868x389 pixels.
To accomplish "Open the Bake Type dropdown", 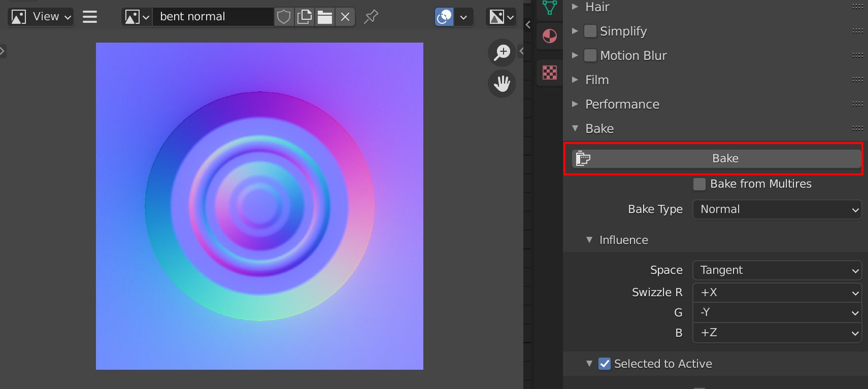I will point(777,209).
